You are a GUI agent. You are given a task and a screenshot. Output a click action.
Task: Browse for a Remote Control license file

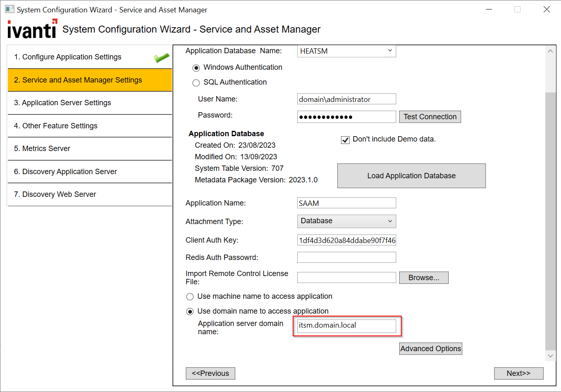click(x=424, y=277)
